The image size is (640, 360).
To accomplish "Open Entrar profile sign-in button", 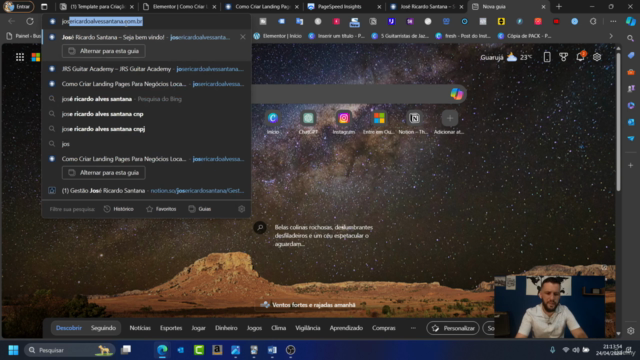I will 18,7.
